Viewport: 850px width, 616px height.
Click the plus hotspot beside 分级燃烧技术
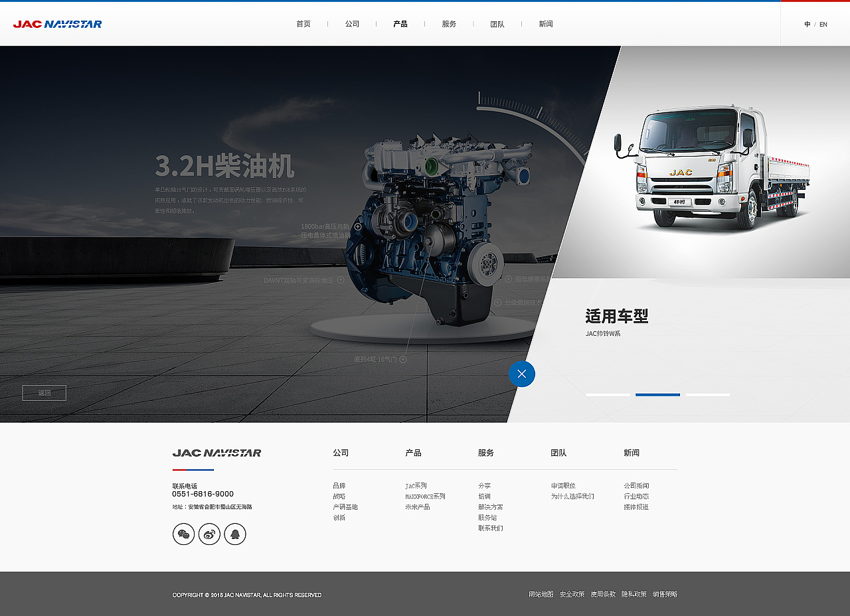(x=498, y=302)
